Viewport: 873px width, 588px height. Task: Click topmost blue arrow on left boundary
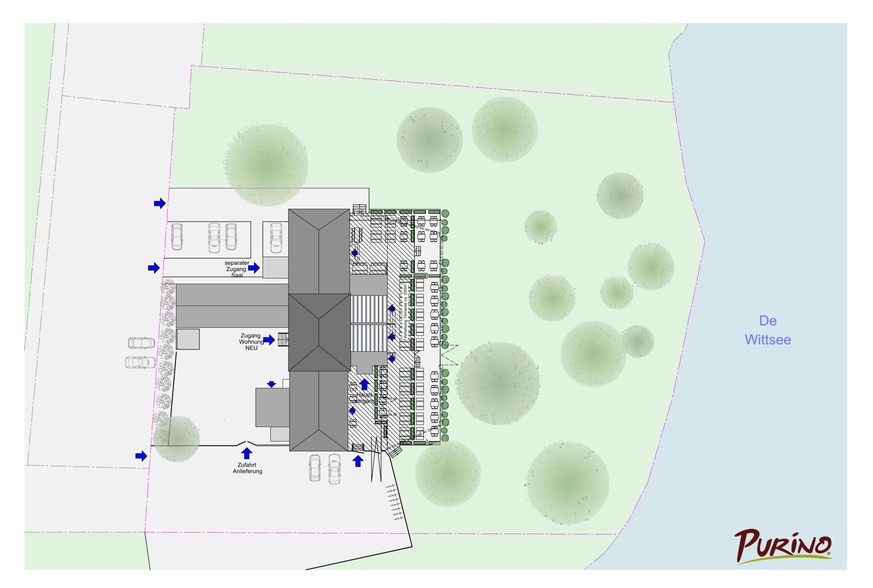160,204
